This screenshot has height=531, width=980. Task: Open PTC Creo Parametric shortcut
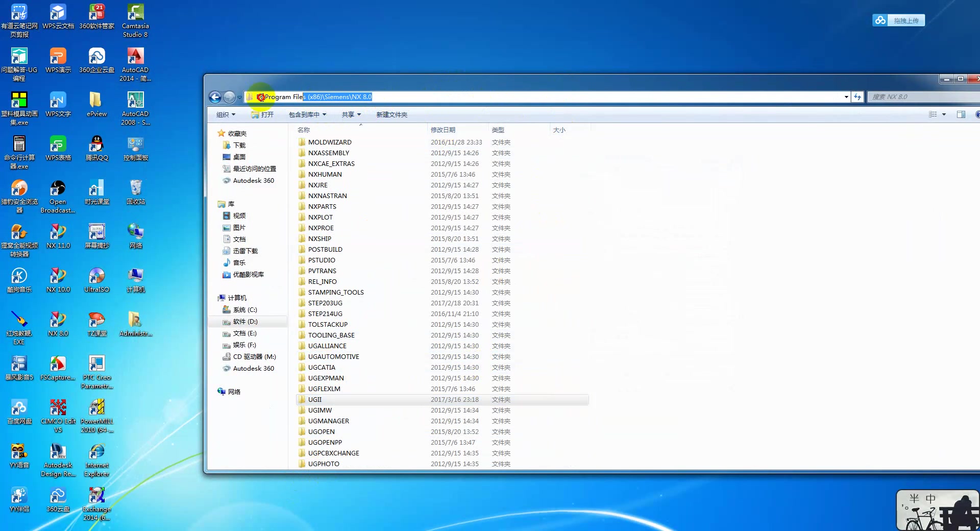point(96,372)
